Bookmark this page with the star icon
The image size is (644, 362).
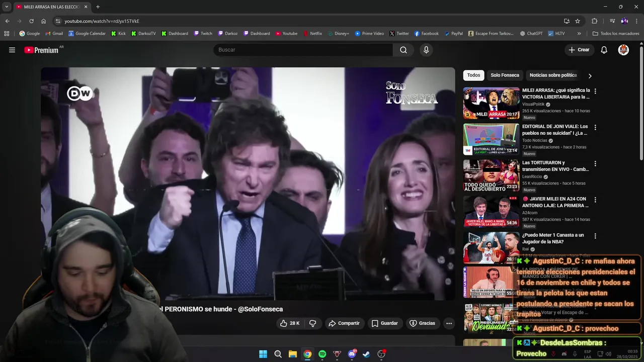pyautogui.click(x=578, y=21)
